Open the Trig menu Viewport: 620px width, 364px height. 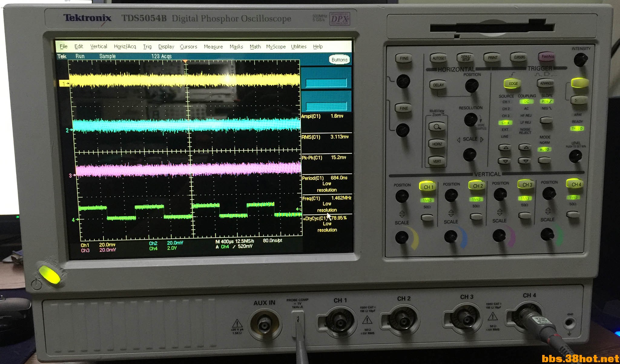147,46
